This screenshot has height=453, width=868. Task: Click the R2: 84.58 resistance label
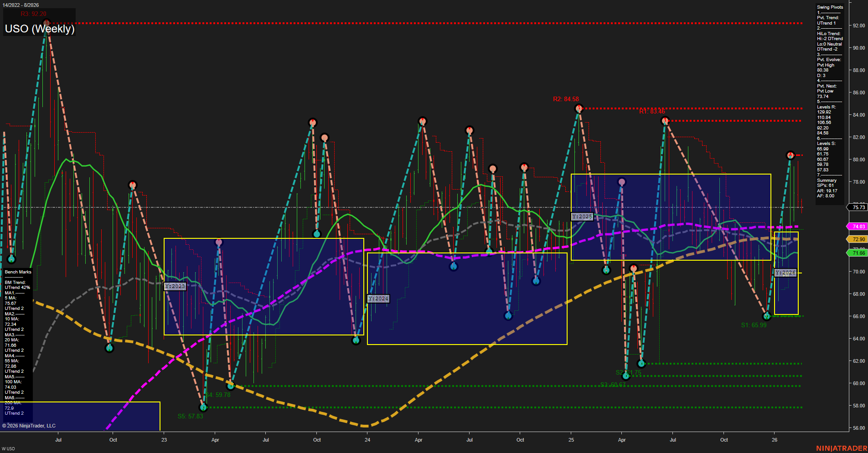(565, 98)
